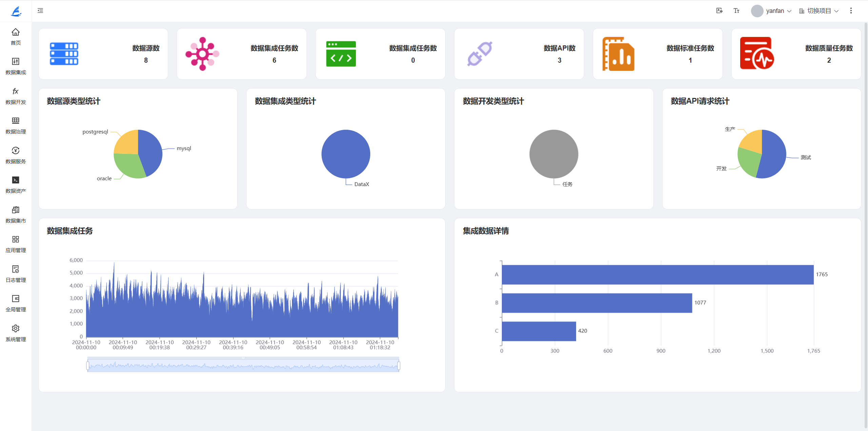
Task: Click the image-add icon in the top bar
Action: pos(719,11)
